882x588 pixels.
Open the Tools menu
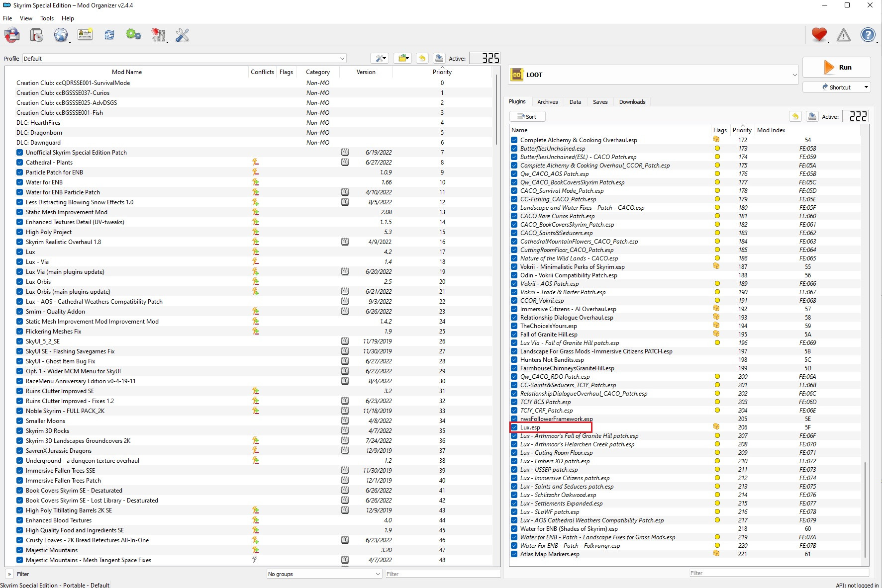47,18
